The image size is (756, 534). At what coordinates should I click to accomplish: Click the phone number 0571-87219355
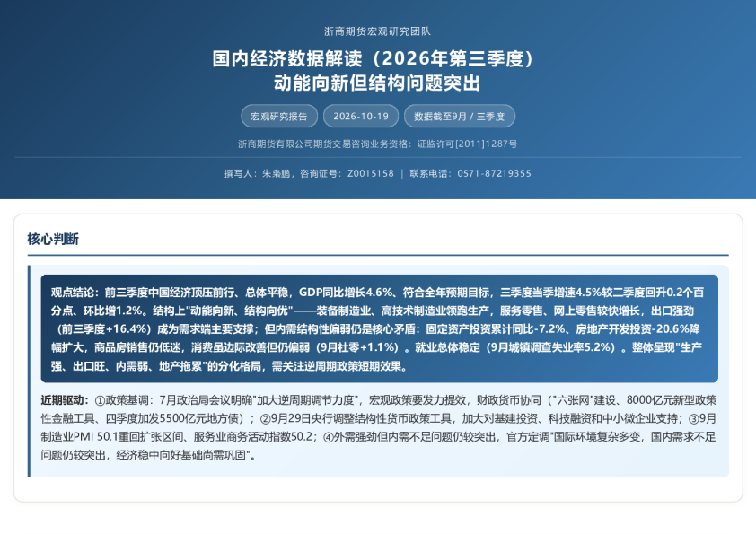[x=494, y=173]
